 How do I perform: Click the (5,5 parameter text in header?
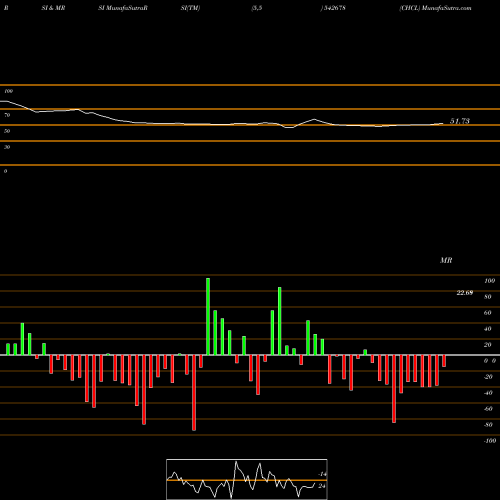[x=257, y=8]
